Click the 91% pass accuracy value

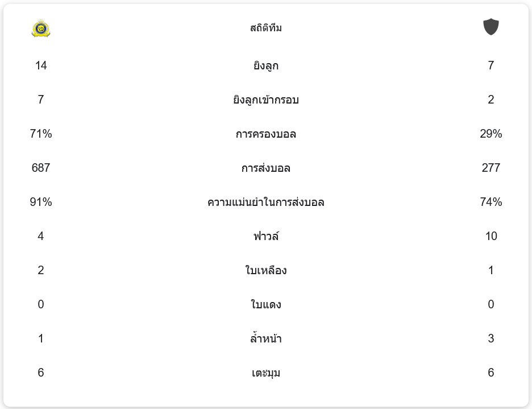tap(41, 203)
